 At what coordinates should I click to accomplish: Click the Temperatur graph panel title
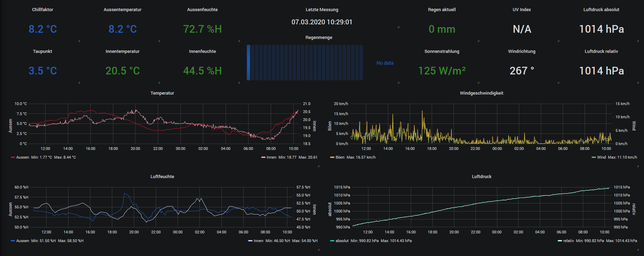[x=162, y=93]
